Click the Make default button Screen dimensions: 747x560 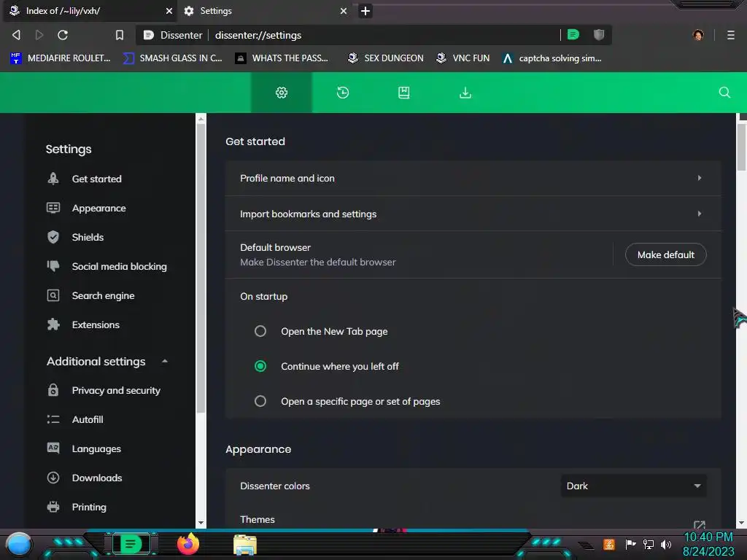(x=665, y=254)
